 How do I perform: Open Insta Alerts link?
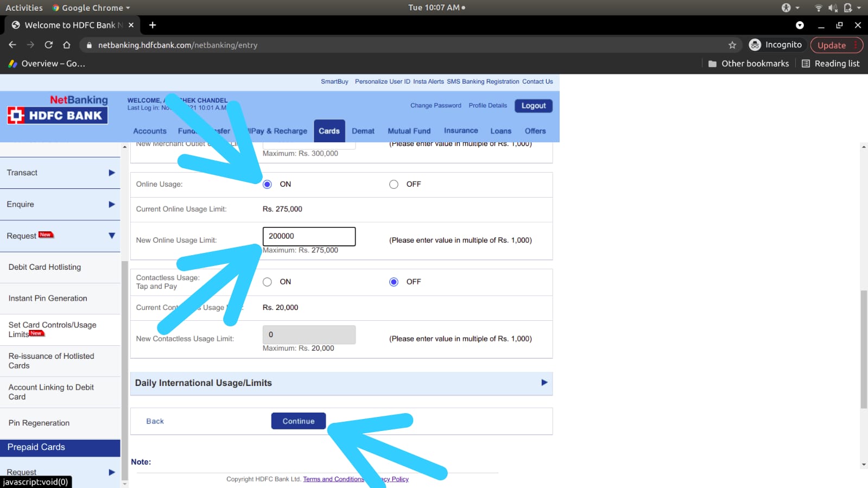pyautogui.click(x=428, y=81)
